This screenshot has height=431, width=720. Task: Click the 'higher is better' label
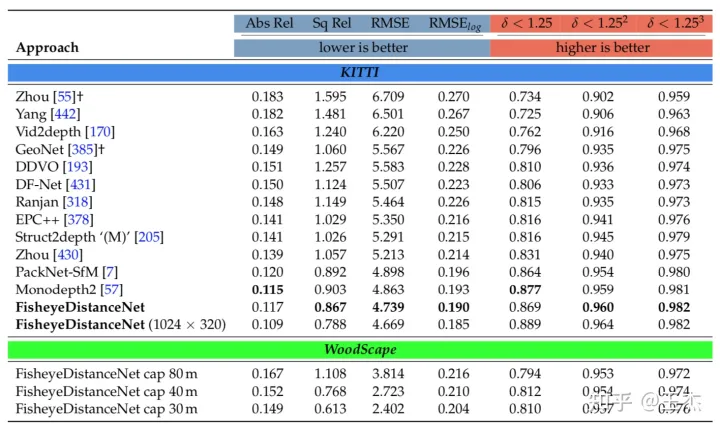pos(602,47)
